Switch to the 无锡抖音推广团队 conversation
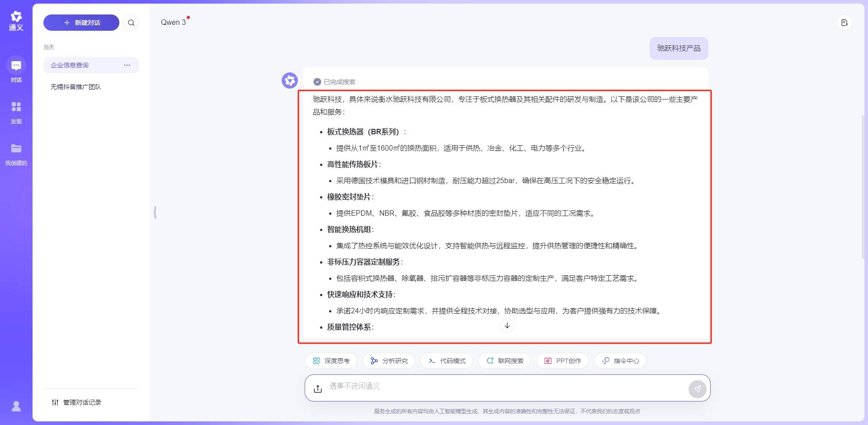 [x=76, y=86]
